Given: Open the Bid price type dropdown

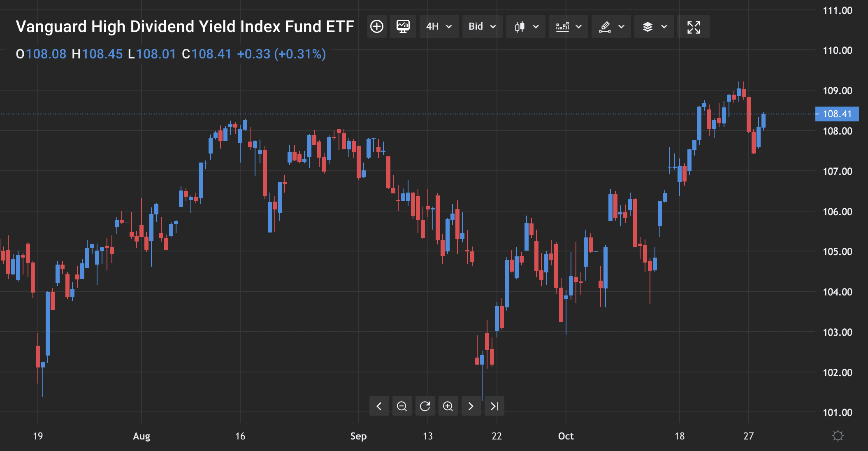Looking at the screenshot, I should click(x=482, y=27).
